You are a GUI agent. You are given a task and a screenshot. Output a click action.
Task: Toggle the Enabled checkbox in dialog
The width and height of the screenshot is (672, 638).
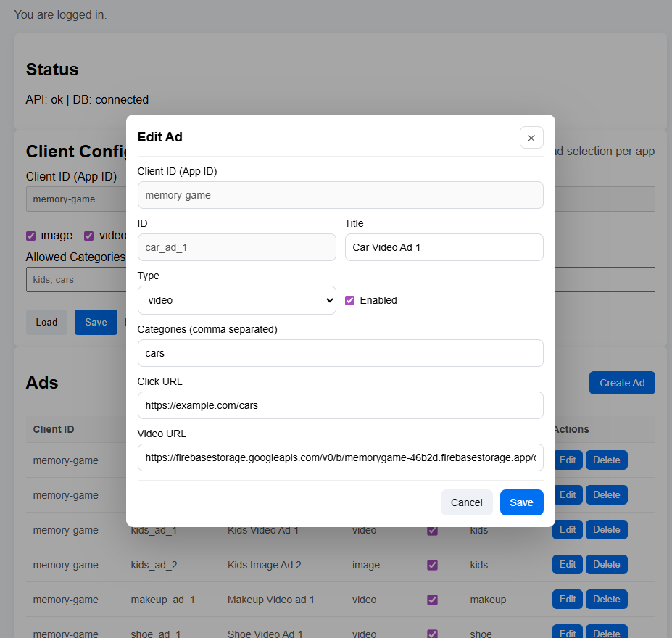pos(349,300)
